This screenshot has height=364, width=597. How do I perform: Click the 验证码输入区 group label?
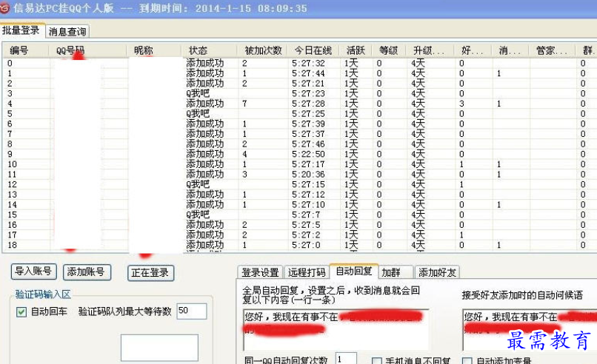pos(43,294)
